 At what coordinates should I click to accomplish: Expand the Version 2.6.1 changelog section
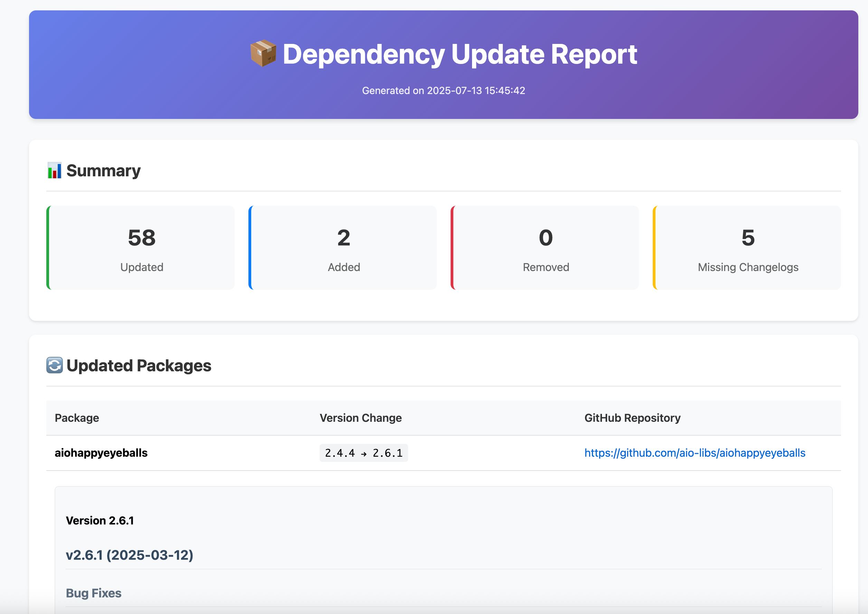pyautogui.click(x=100, y=520)
